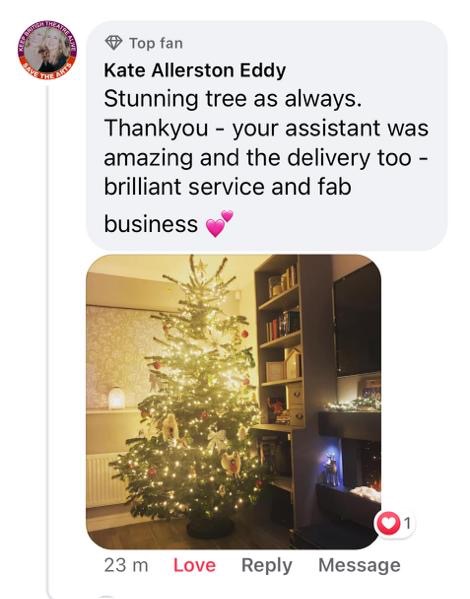
Task: Click 'Stunning tree as always' text line
Action: (x=233, y=99)
